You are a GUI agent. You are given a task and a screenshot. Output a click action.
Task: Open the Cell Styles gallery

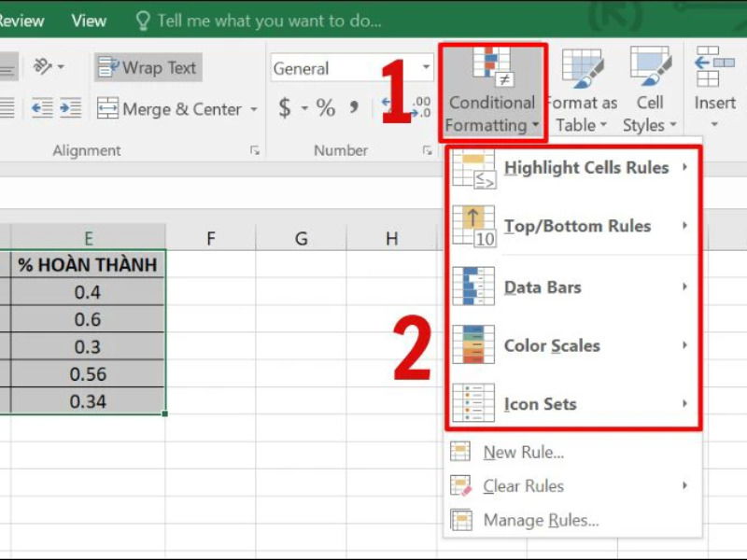click(x=650, y=91)
